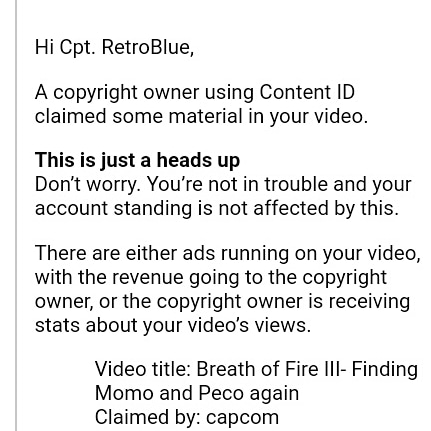The height and width of the screenshot is (431, 431).
Task: Select the name "RetroBlue" in the greeting
Action: coord(147,47)
